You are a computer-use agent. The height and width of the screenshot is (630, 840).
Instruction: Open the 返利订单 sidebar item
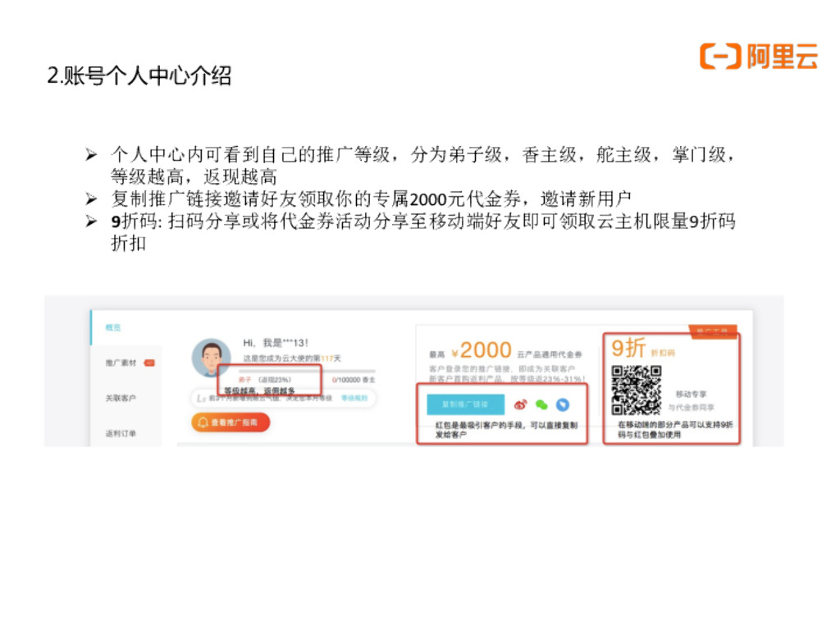click(121, 433)
